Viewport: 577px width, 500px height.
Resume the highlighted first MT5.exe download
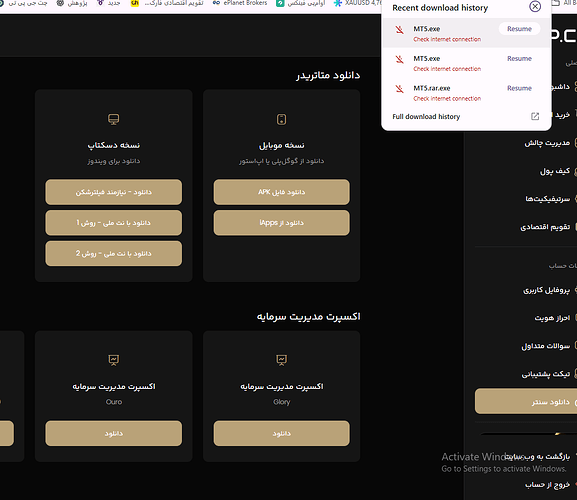coord(519,29)
